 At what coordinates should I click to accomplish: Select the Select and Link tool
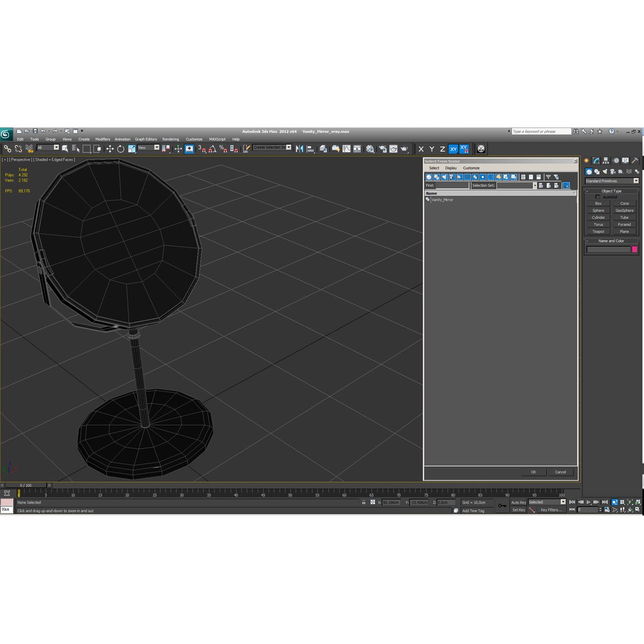[x=7, y=148]
